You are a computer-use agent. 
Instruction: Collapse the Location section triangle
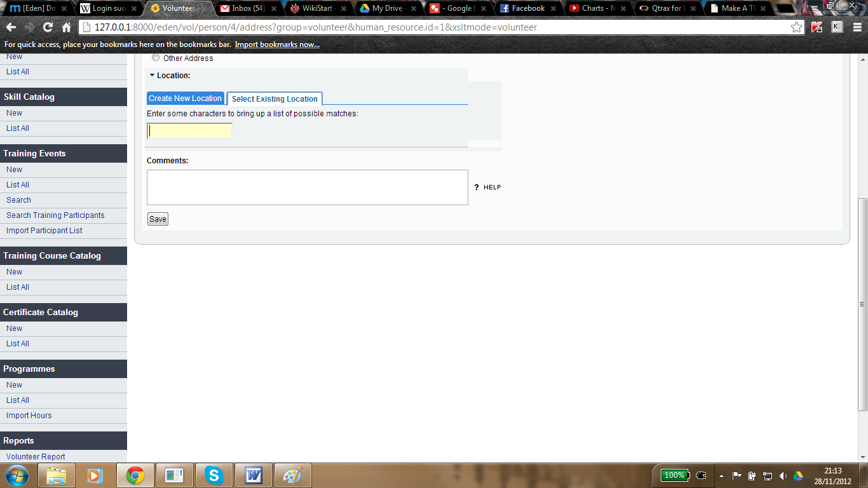[x=152, y=75]
